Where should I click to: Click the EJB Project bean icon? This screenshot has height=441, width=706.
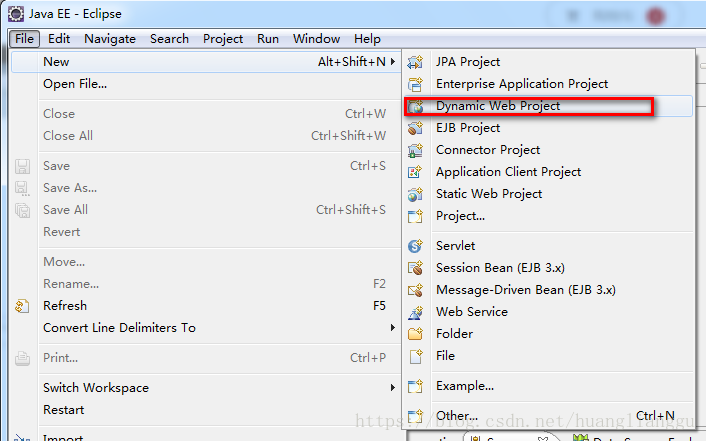coord(415,128)
